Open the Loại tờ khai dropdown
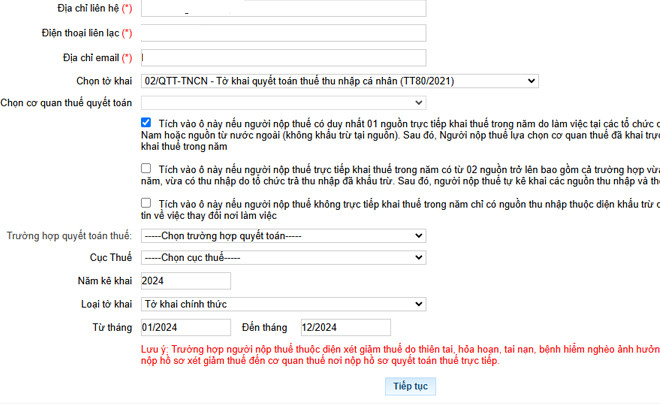This screenshot has width=660, height=404. click(x=284, y=304)
